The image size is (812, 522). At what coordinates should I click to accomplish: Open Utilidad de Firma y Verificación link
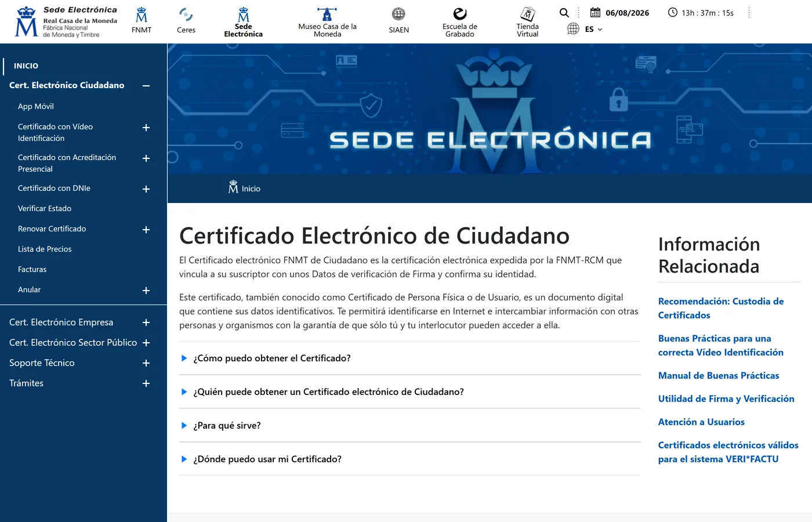[x=726, y=399]
